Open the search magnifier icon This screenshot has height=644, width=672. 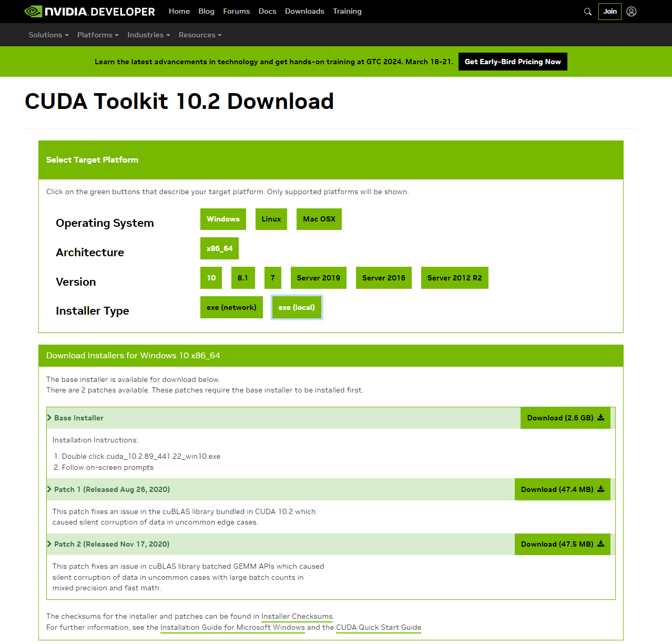(x=588, y=12)
